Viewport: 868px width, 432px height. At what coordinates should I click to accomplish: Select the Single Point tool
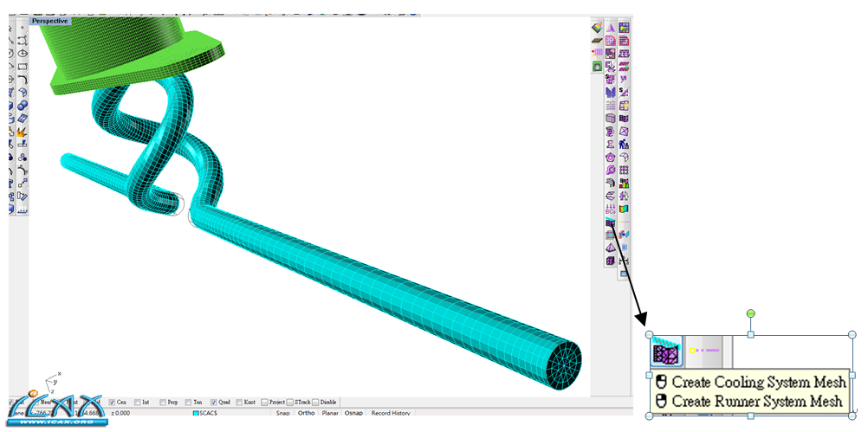[x=23, y=27]
